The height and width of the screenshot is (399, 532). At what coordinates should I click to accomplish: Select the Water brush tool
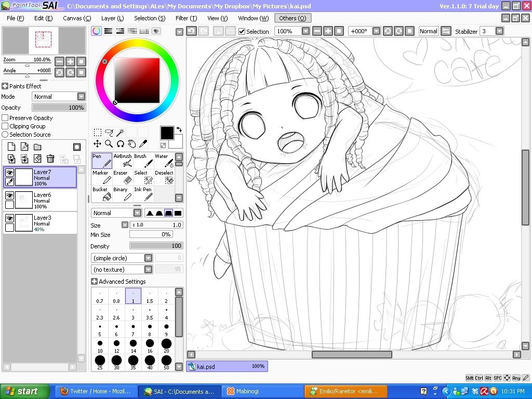[164, 161]
